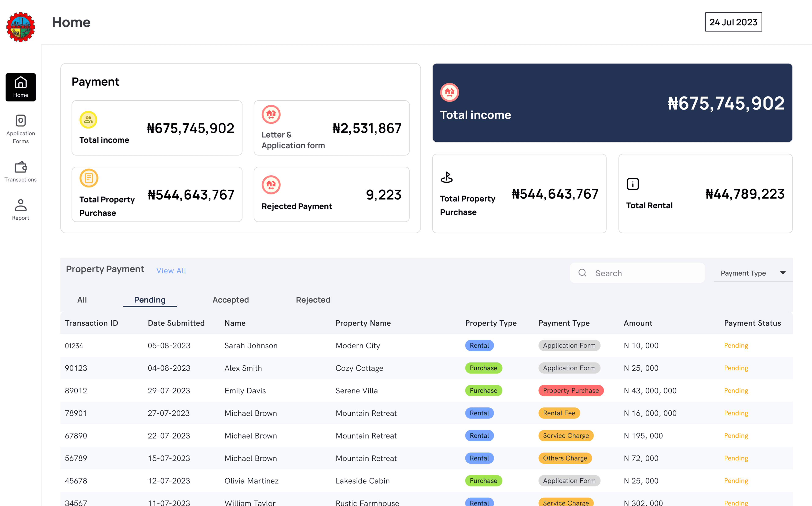Open View All property payments

point(171,270)
